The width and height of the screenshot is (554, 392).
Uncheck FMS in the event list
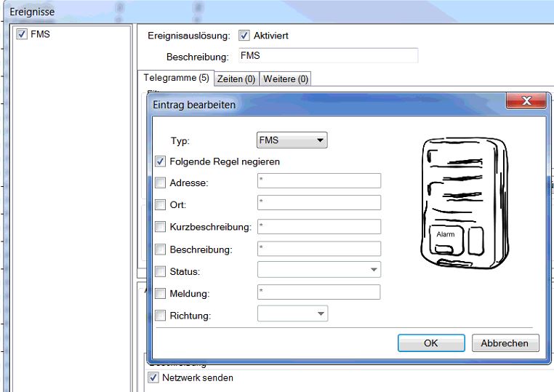tap(22, 35)
